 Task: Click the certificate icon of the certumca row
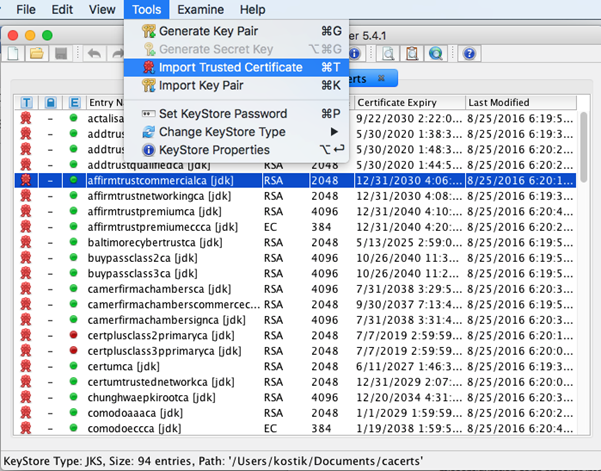click(x=26, y=366)
